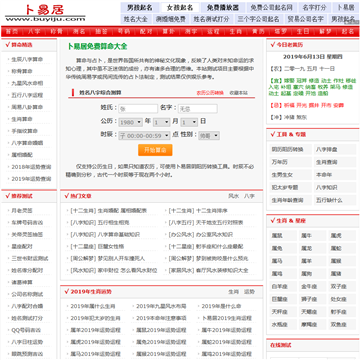The image size is (360, 360).
Task: Select 属羊 zodiac button
Action: pyautogui.click(x=312, y=261)
